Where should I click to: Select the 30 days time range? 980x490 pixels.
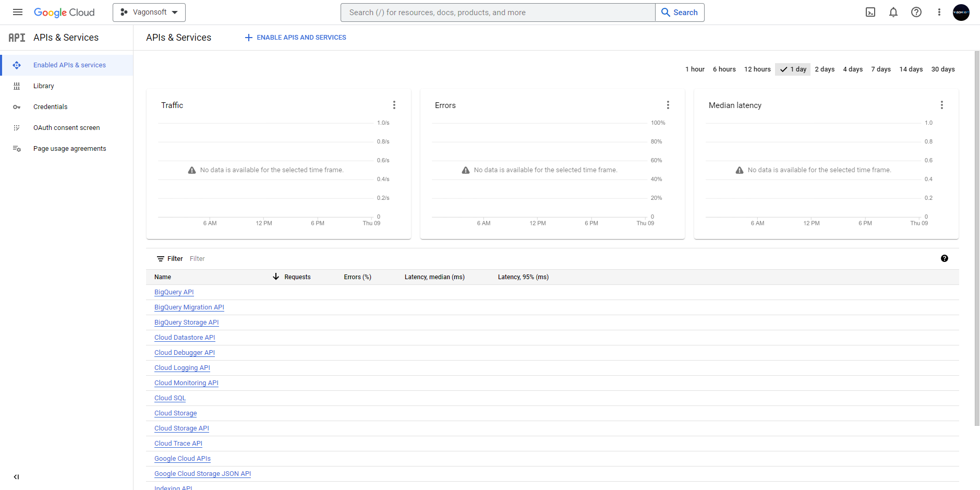click(x=943, y=69)
